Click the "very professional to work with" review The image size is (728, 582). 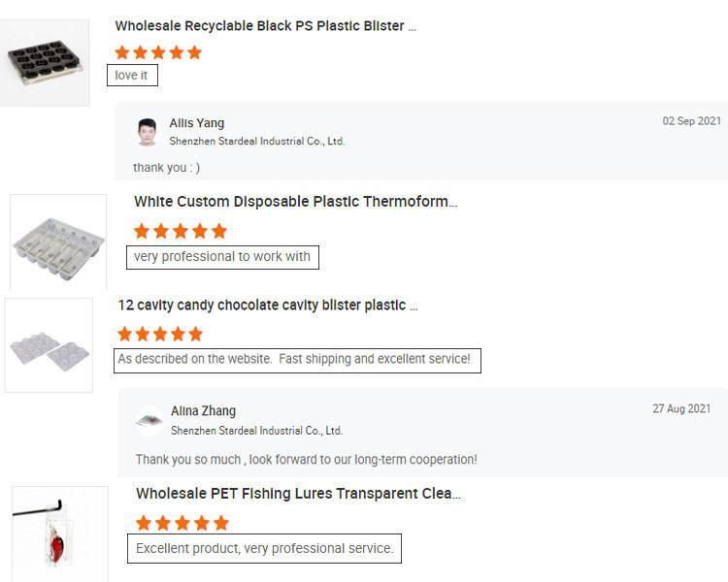point(222,257)
